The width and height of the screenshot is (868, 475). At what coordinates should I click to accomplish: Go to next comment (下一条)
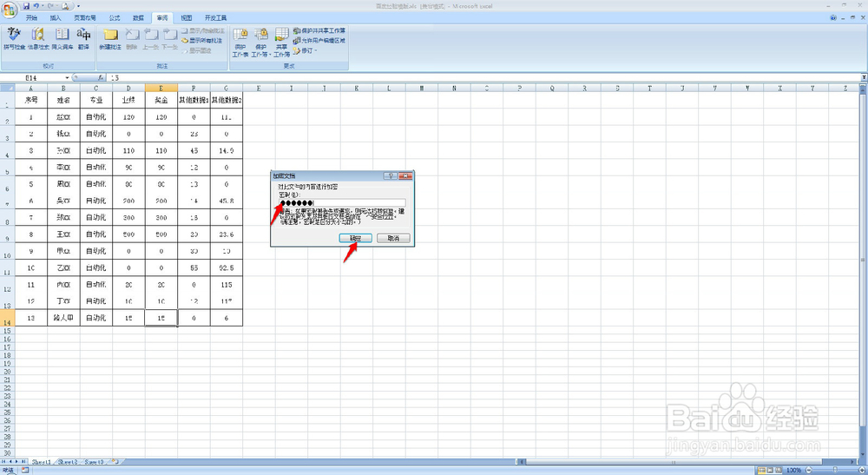tap(170, 39)
